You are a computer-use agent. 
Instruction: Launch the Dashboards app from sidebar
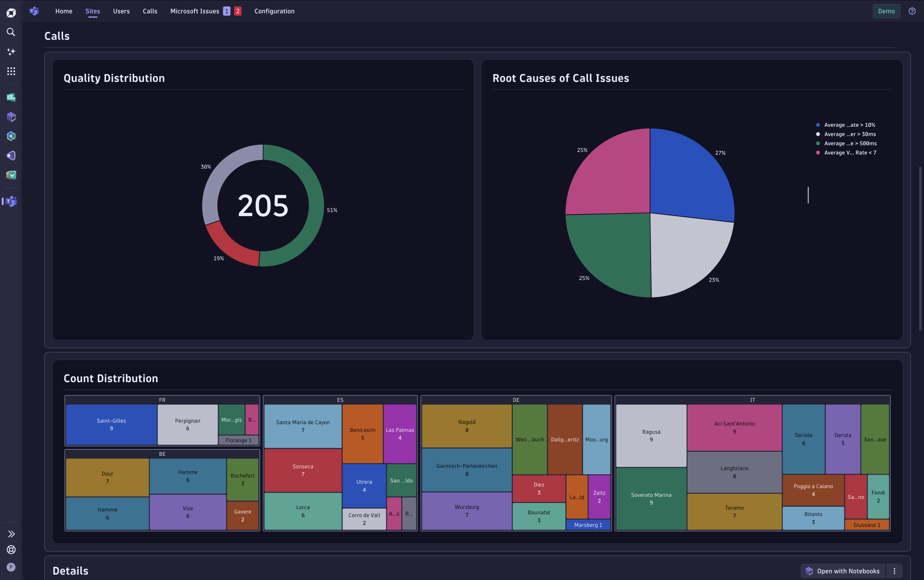(11, 98)
